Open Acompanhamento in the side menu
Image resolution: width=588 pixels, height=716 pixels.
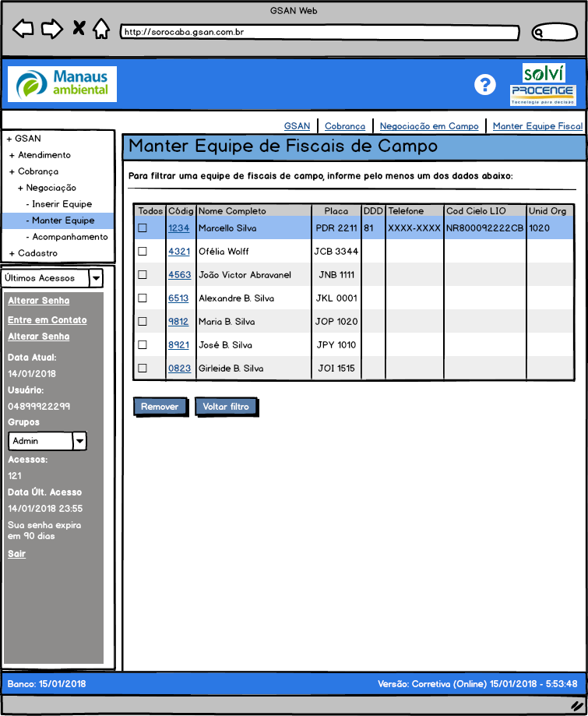click(x=69, y=237)
